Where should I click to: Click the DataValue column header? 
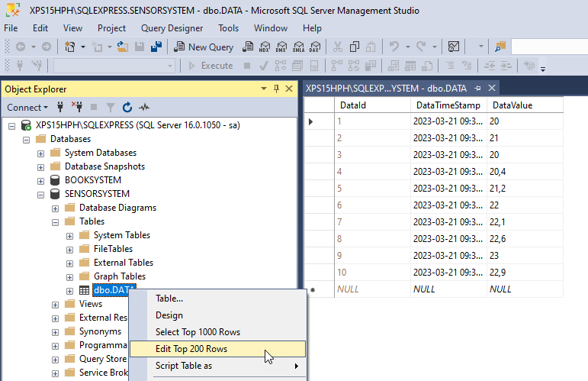pos(525,105)
